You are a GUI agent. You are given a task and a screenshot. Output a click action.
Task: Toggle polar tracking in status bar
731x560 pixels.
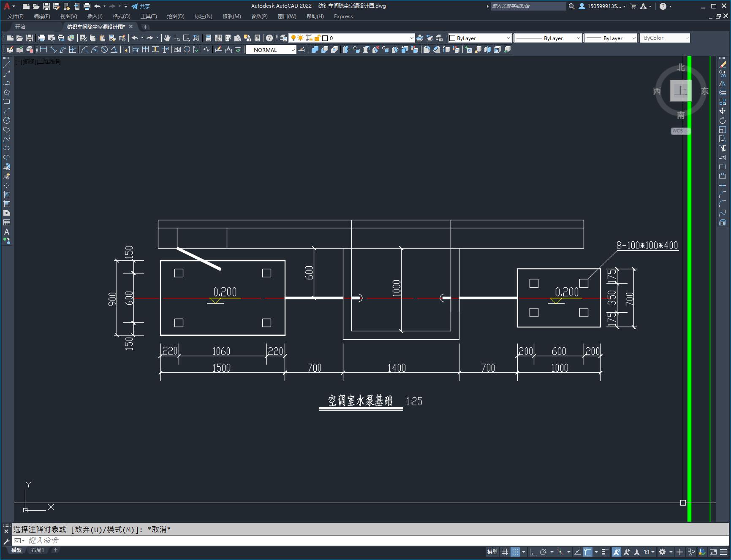pos(543,552)
